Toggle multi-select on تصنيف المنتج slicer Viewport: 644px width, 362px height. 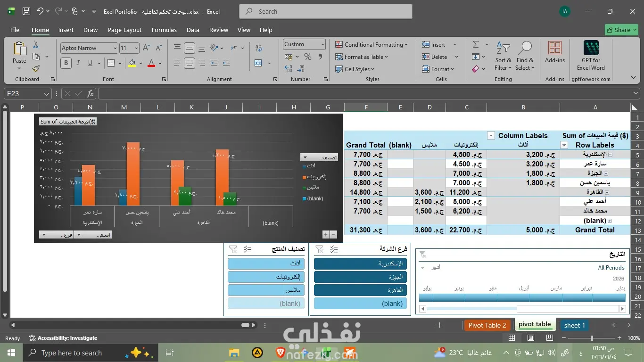(x=248, y=249)
